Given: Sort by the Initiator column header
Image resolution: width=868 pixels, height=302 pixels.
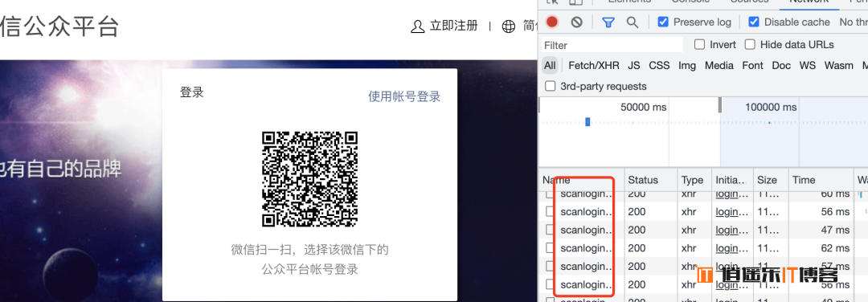Looking at the screenshot, I should pyautogui.click(x=731, y=180).
